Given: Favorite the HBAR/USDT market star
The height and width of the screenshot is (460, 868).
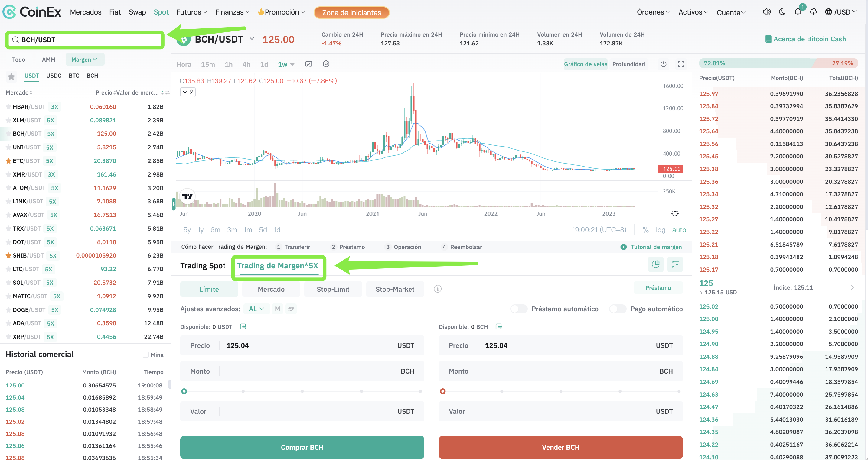Looking at the screenshot, I should (x=8, y=107).
